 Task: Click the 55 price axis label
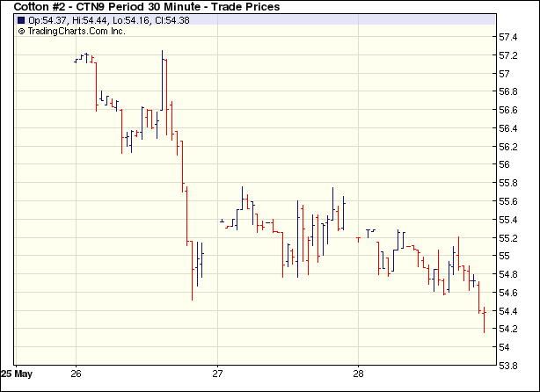coord(506,256)
